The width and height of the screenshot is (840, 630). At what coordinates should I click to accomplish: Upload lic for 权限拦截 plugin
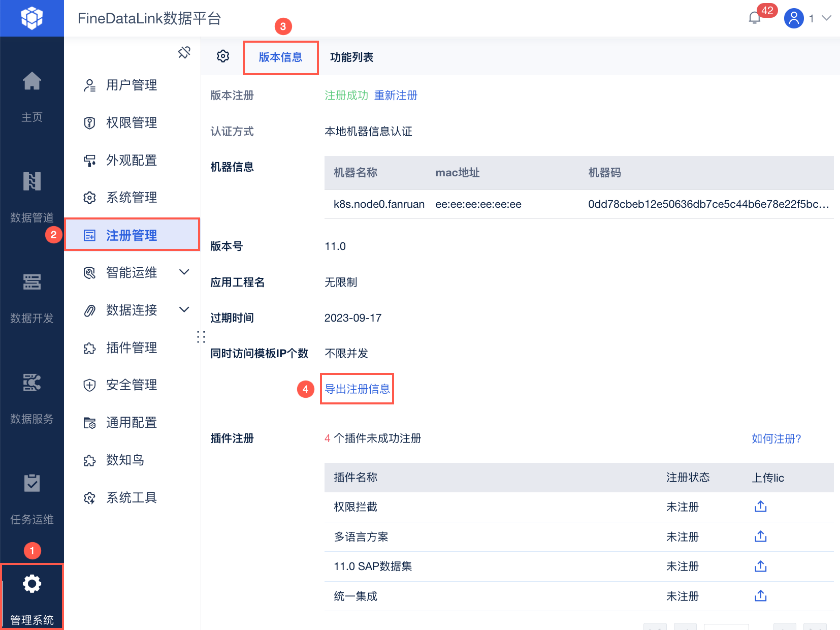click(761, 507)
